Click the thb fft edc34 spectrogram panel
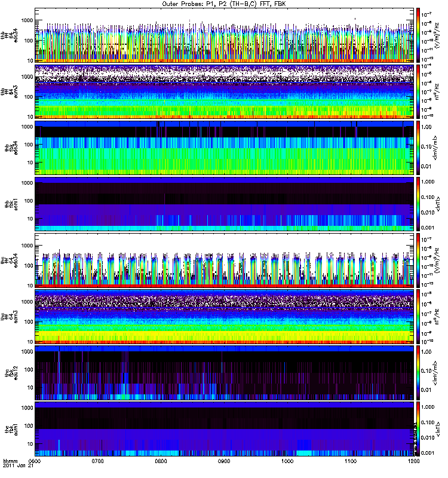This screenshot has width=448, height=478. 225,35
